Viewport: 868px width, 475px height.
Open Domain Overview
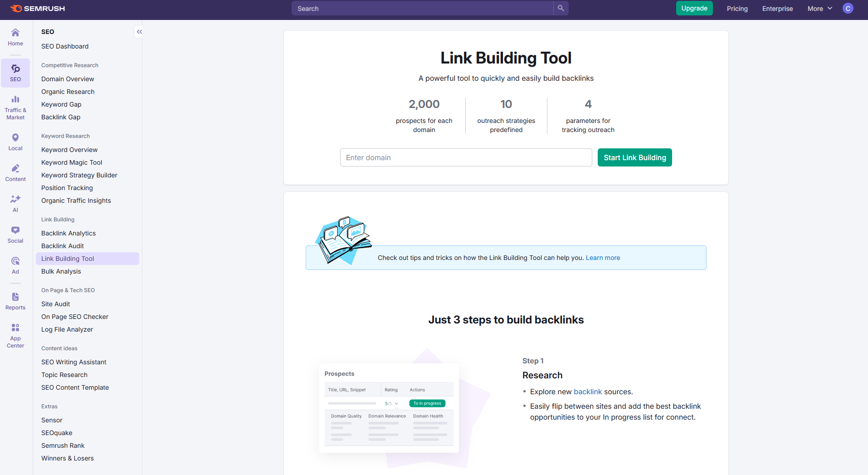pos(68,79)
